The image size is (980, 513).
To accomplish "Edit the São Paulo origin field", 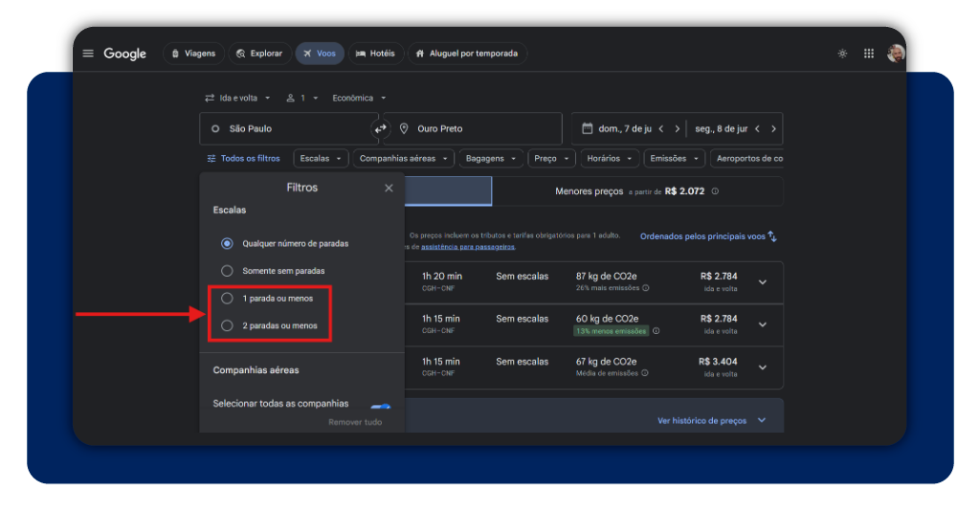I will (289, 128).
